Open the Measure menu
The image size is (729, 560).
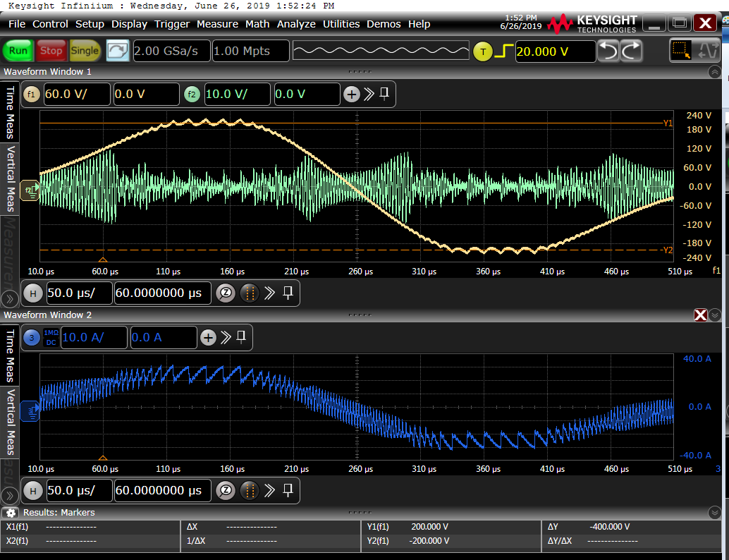tap(217, 24)
